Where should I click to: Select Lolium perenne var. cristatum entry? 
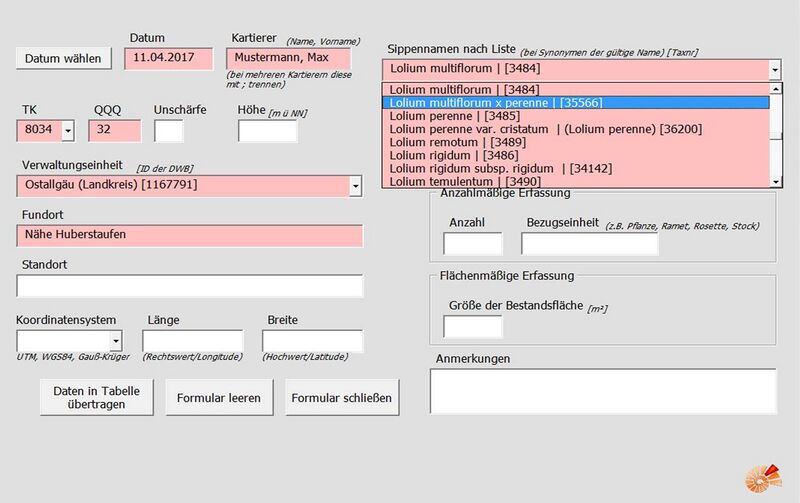point(576,129)
